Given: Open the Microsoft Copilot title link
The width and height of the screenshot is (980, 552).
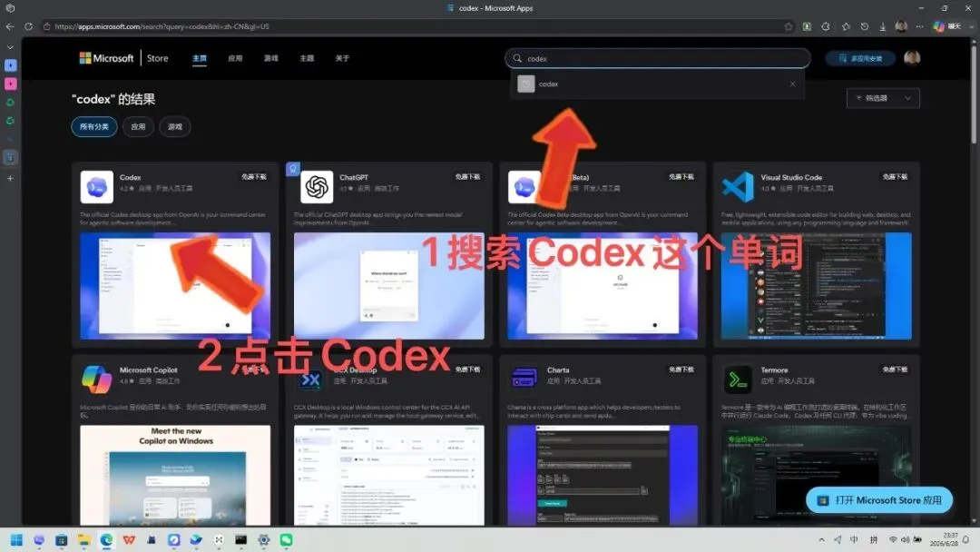Looking at the screenshot, I should pos(149,370).
